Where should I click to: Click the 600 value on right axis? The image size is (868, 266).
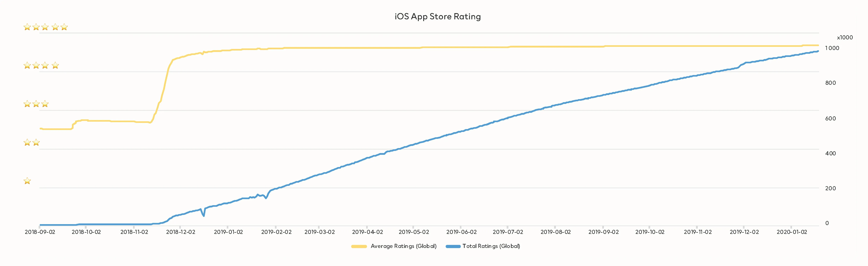pyautogui.click(x=830, y=118)
